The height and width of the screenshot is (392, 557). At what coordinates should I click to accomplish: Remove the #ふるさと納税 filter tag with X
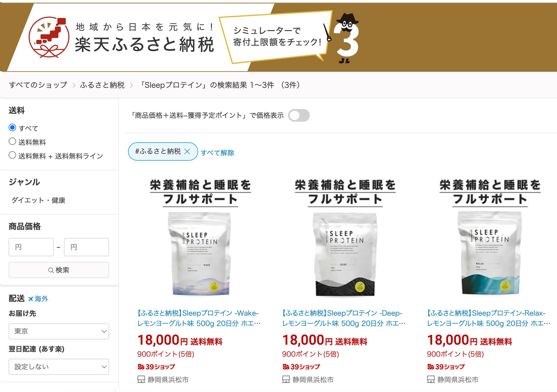tap(187, 151)
